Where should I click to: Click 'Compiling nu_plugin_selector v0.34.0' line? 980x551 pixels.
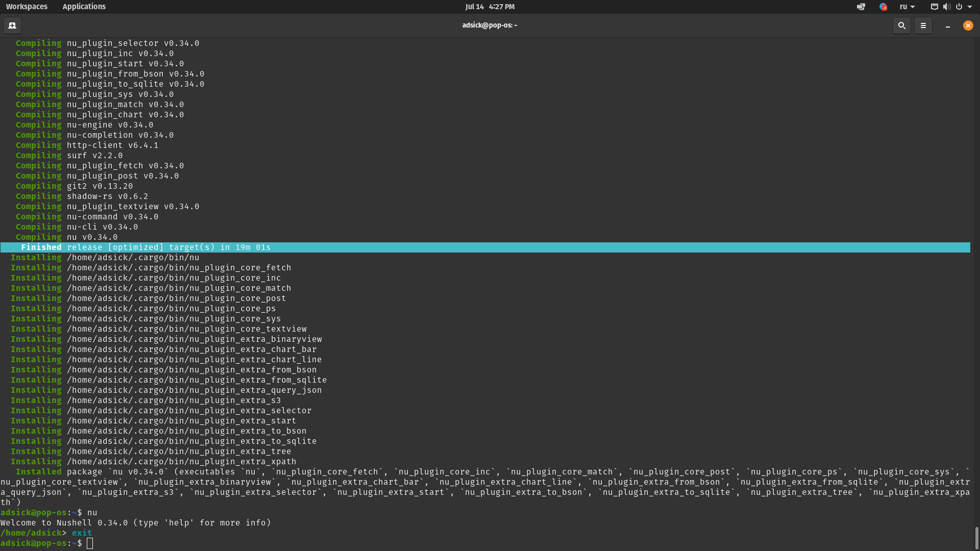click(107, 43)
